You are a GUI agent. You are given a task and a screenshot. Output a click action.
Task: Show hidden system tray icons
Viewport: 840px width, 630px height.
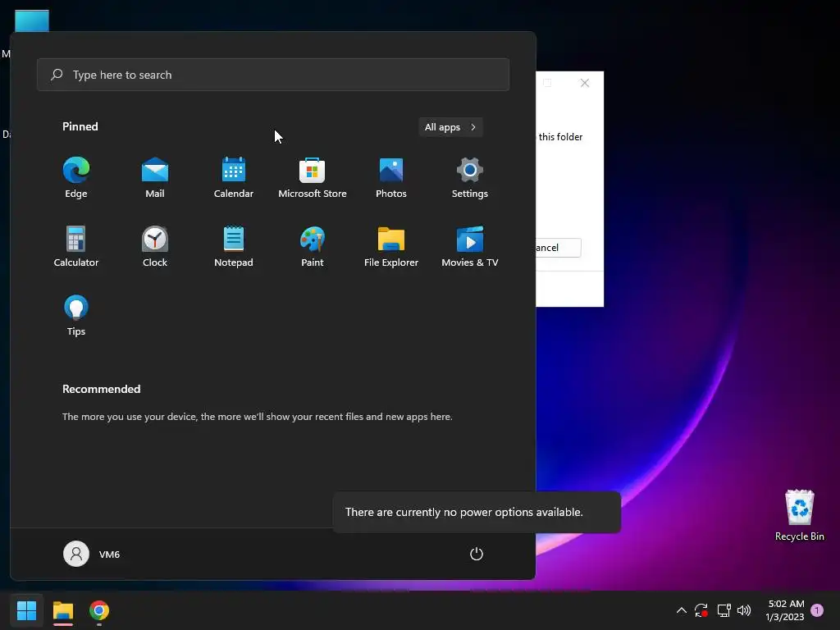(x=682, y=610)
